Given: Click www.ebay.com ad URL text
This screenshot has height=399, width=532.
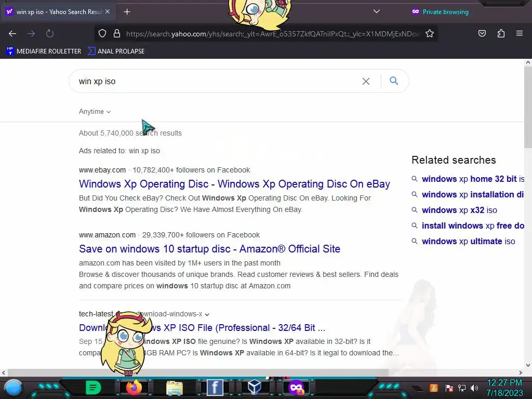Looking at the screenshot, I should [102, 170].
